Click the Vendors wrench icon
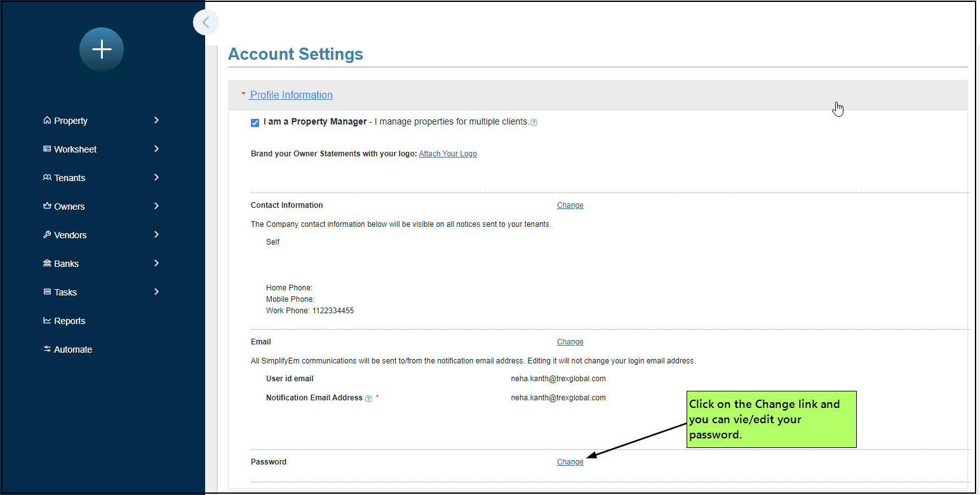 [47, 235]
